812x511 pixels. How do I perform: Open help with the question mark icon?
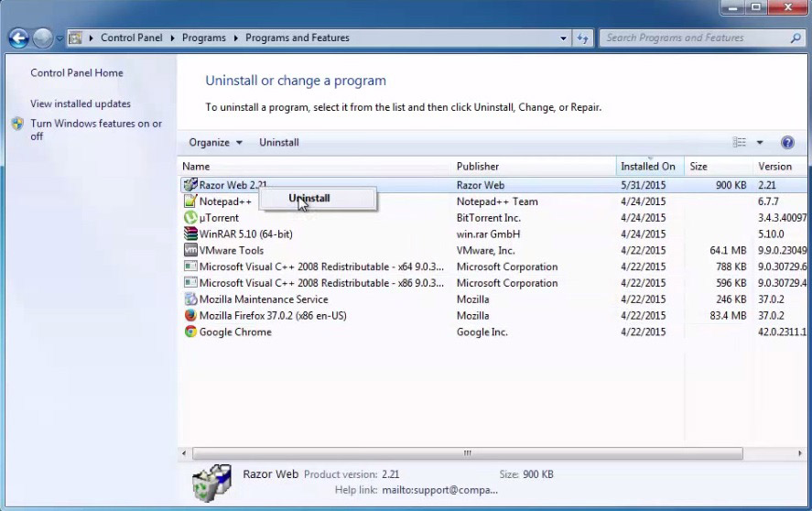787,143
